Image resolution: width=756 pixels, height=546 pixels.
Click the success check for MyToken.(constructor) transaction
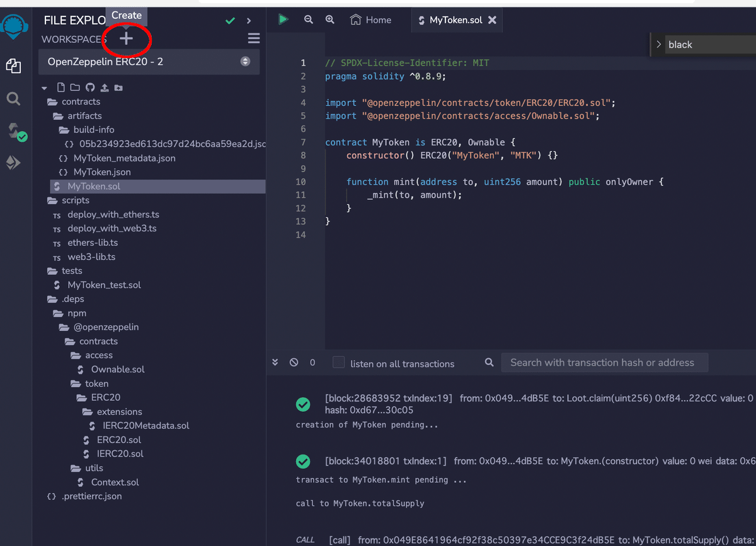[303, 462]
